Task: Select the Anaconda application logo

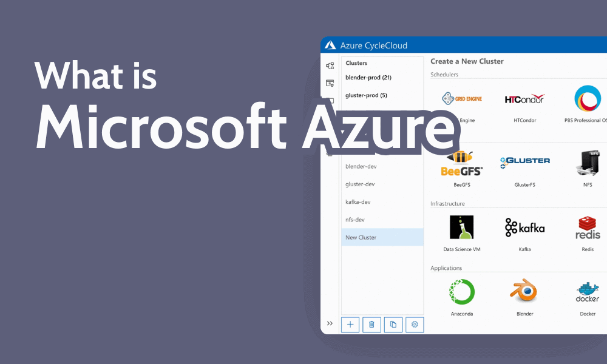Action: point(462,292)
